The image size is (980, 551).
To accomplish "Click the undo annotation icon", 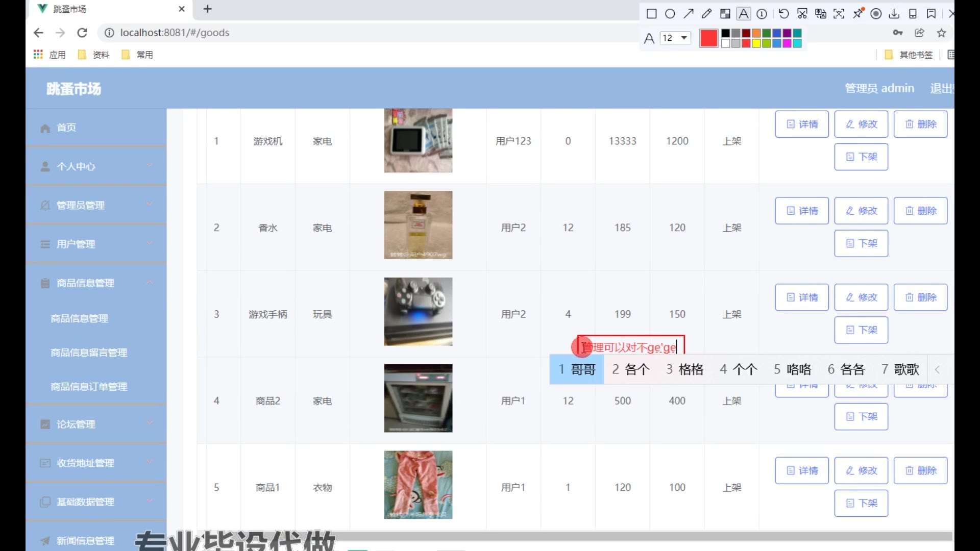I will (x=783, y=14).
